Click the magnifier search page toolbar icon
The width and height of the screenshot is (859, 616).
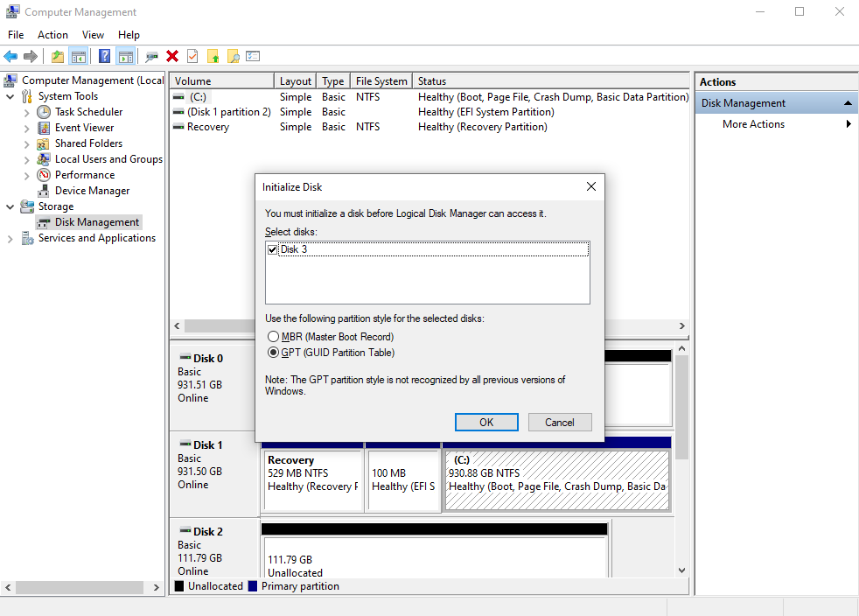[x=234, y=56]
